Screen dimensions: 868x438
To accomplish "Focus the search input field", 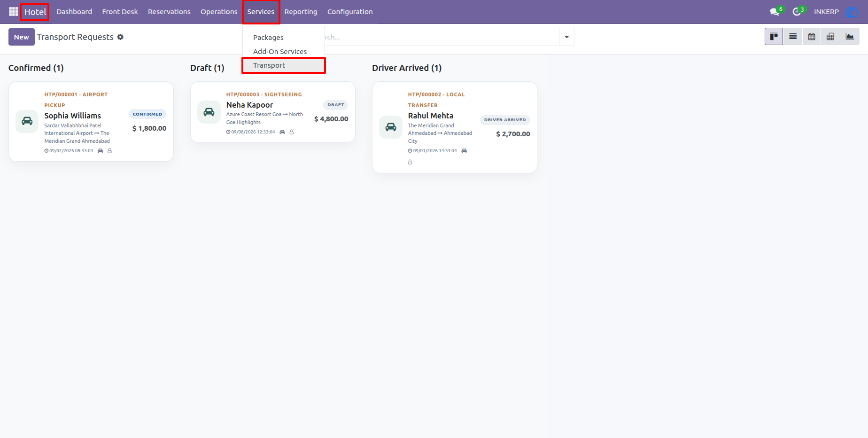I will click(442, 37).
